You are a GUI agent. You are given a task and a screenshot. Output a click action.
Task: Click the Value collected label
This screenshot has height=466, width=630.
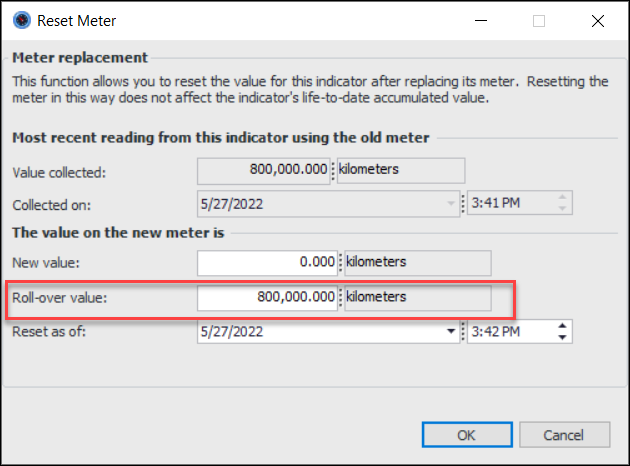[x=59, y=173]
